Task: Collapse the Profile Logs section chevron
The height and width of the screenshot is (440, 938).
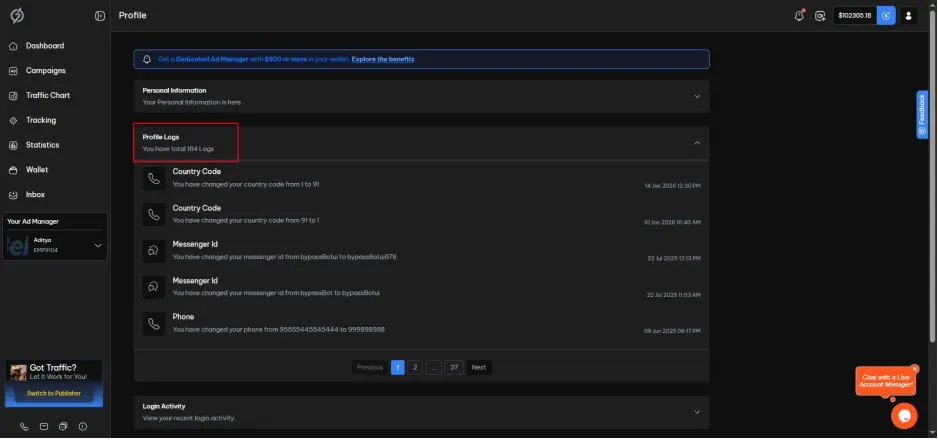Action: click(697, 143)
